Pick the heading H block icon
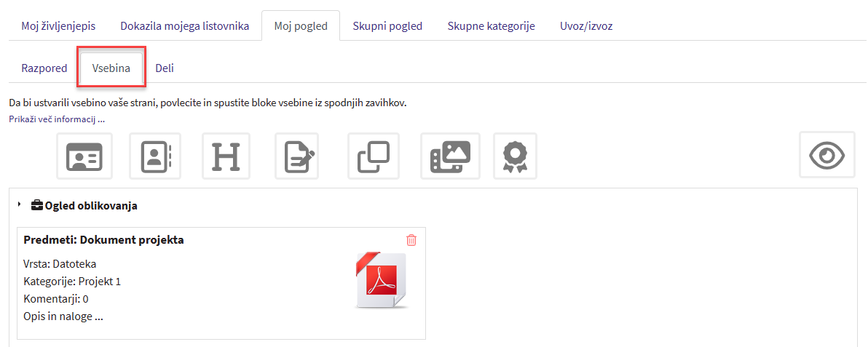The width and height of the screenshot is (868, 347). point(226,156)
